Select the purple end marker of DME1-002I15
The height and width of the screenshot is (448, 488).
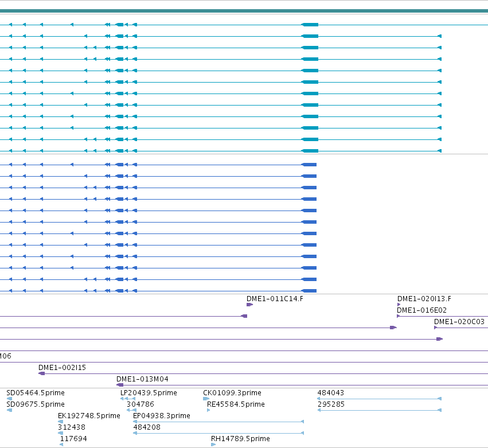[x=41, y=373]
